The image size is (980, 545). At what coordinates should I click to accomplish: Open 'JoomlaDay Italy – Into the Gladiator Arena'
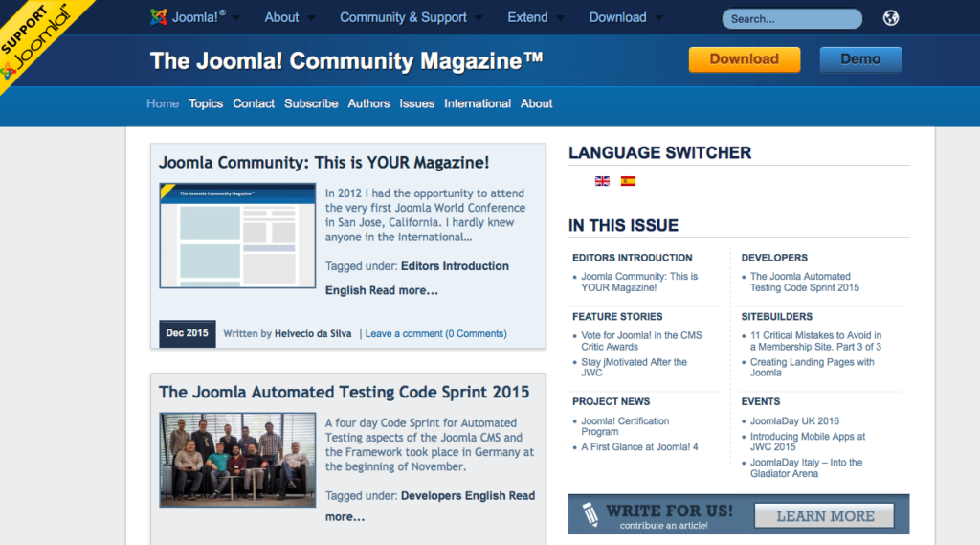click(806, 468)
